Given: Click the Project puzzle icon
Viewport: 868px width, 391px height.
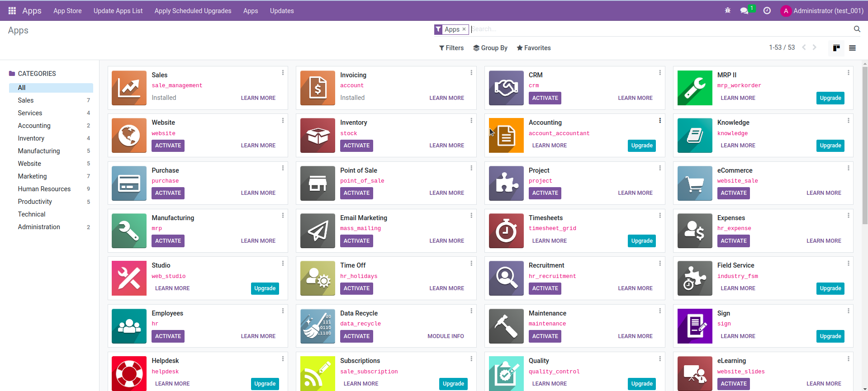Looking at the screenshot, I should [506, 183].
